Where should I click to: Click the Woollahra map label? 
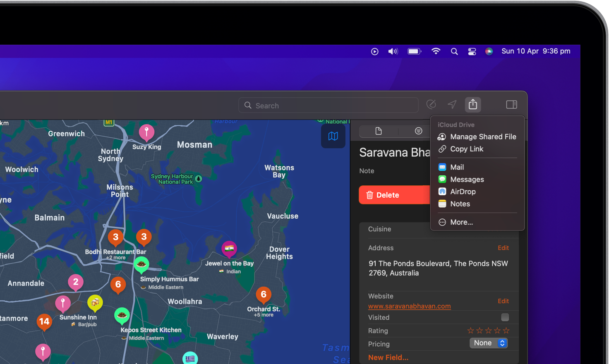coord(185,302)
